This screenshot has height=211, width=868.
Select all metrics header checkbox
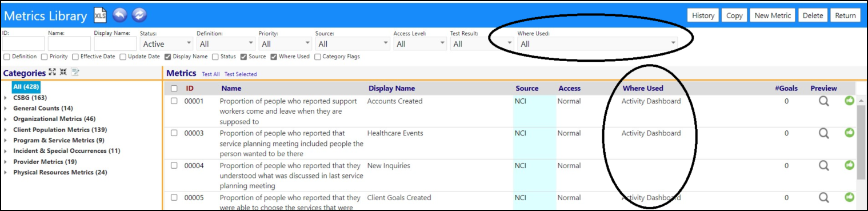(174, 89)
